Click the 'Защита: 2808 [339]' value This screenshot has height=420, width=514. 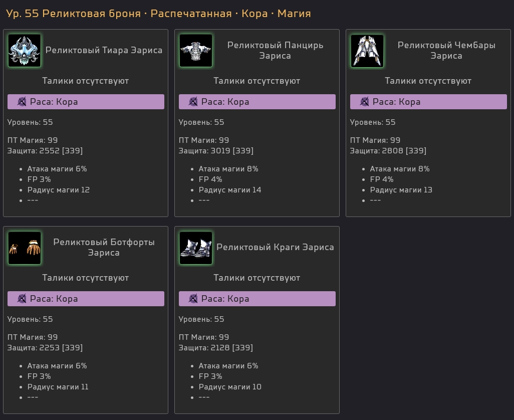(x=388, y=151)
